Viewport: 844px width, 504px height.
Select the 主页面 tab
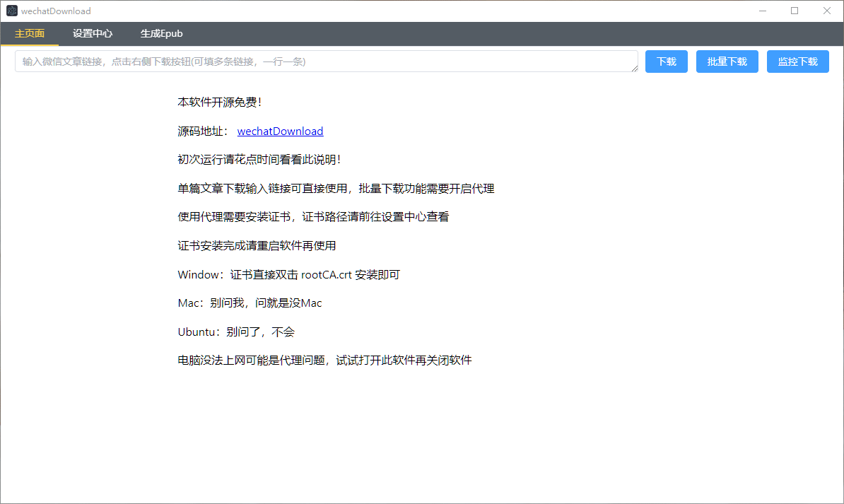click(30, 33)
